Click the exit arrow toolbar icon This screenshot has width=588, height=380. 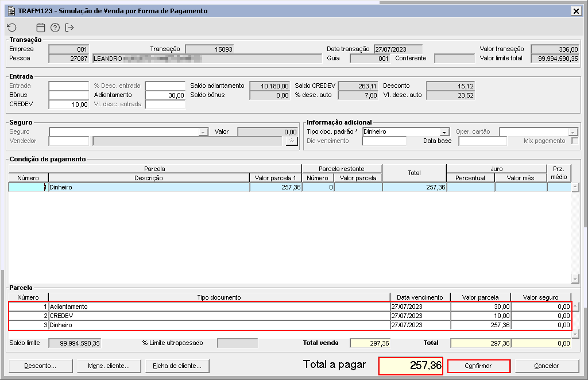(x=69, y=28)
